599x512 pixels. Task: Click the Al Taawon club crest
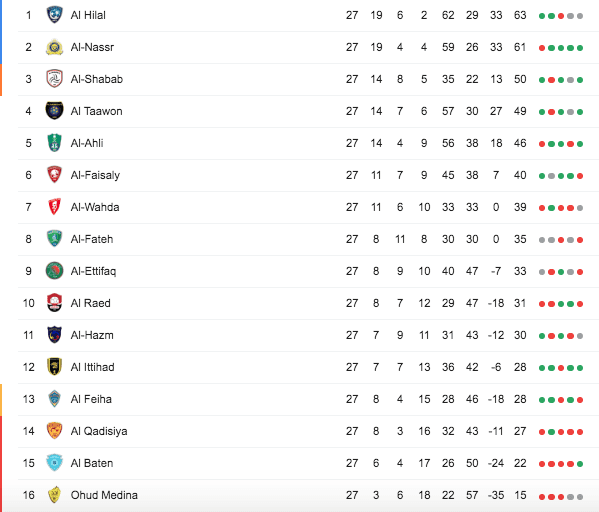click(54, 111)
